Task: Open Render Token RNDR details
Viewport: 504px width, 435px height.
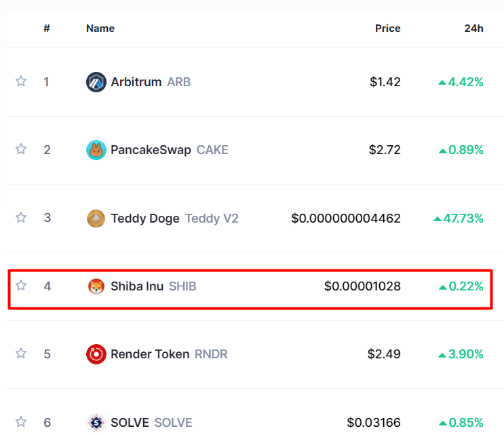Action: click(169, 354)
